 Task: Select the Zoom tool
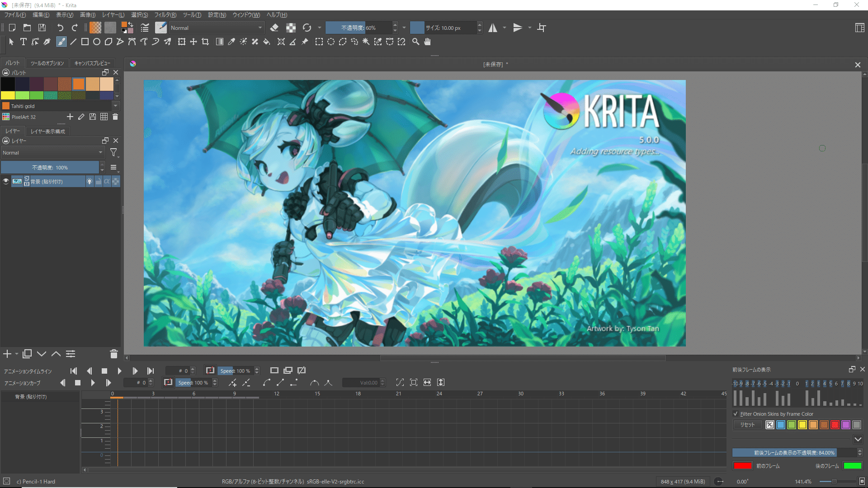415,42
